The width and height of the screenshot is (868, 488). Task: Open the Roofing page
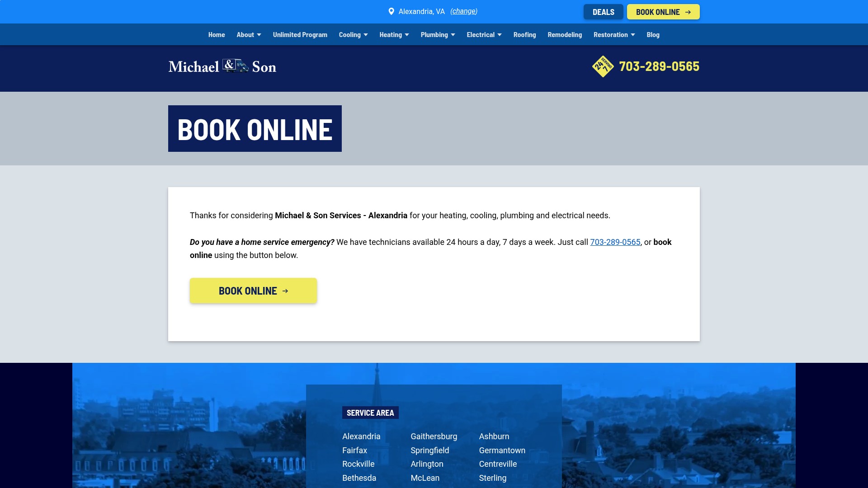pyautogui.click(x=525, y=35)
